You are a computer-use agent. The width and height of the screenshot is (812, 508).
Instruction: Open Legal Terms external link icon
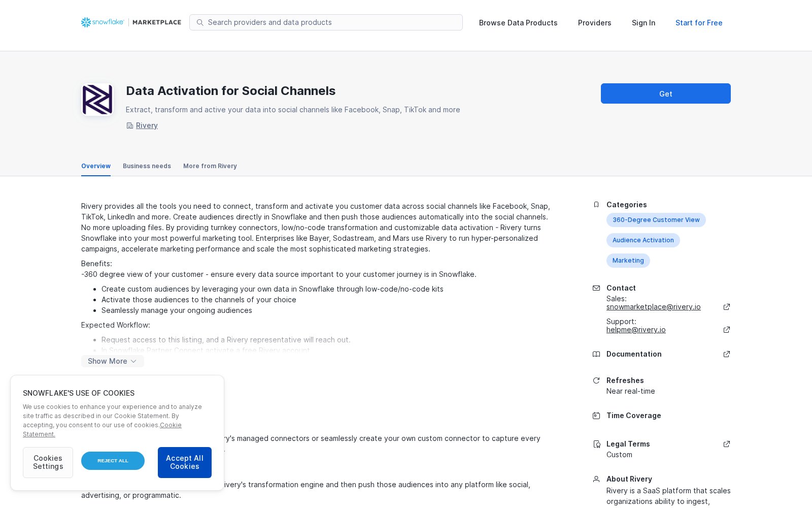point(727,444)
